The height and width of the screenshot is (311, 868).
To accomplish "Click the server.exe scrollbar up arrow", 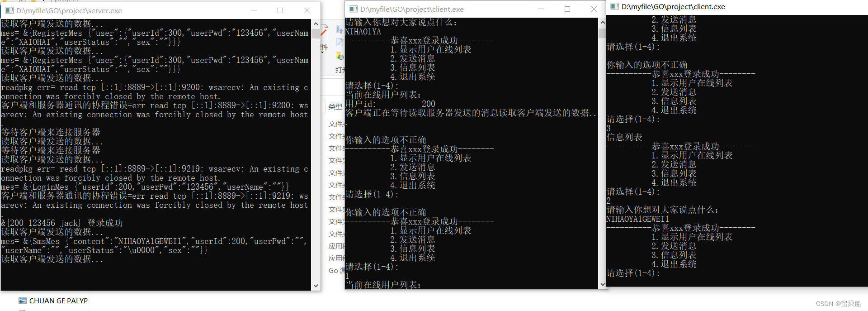I will [316, 24].
